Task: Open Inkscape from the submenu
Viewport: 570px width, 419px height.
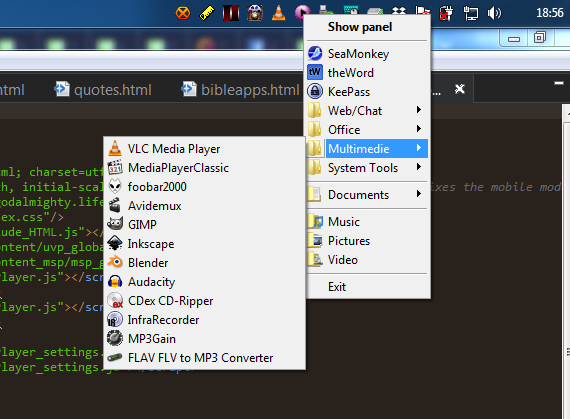Action: 204,244
